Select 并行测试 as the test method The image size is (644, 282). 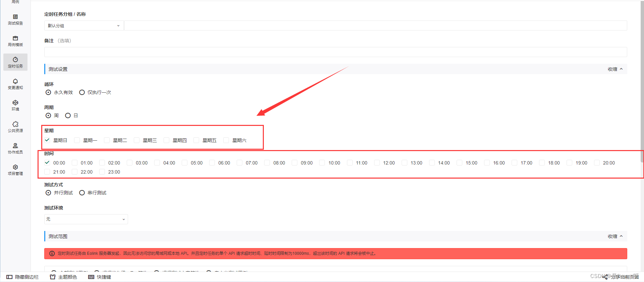click(48, 193)
